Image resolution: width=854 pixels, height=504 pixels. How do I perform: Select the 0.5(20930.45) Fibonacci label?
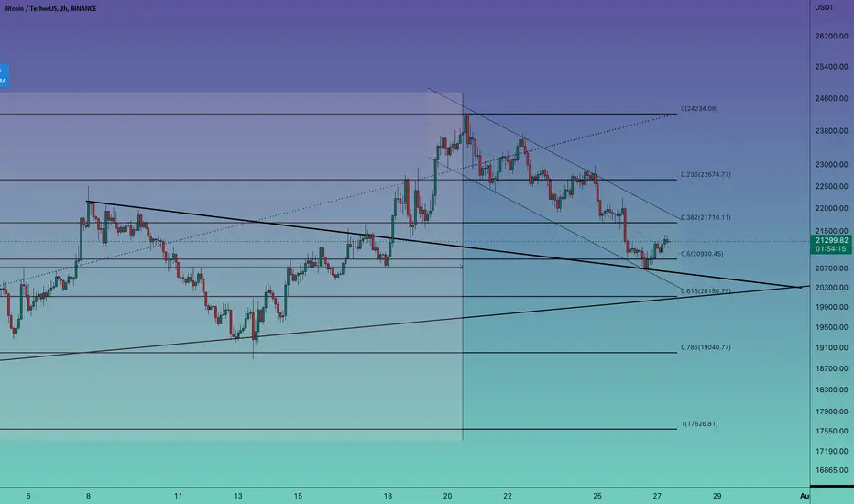point(702,254)
